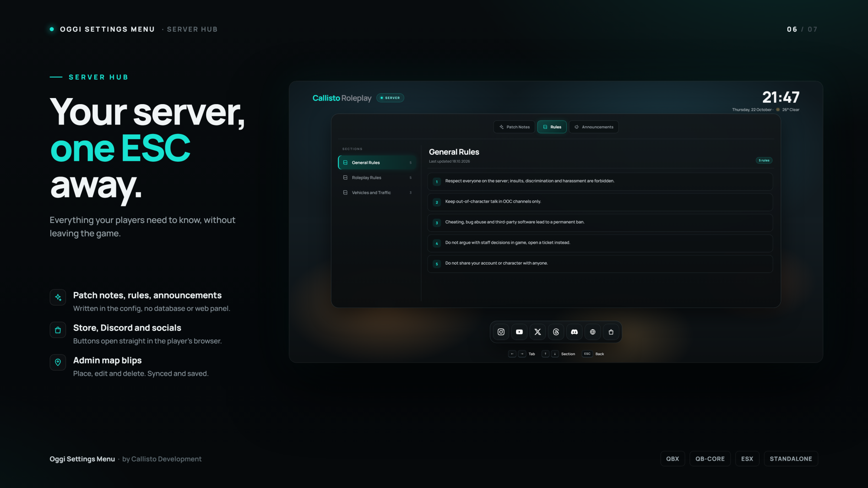Select rule 3 about cheating and bug abuse
The height and width of the screenshot is (488, 868).
[x=600, y=223]
